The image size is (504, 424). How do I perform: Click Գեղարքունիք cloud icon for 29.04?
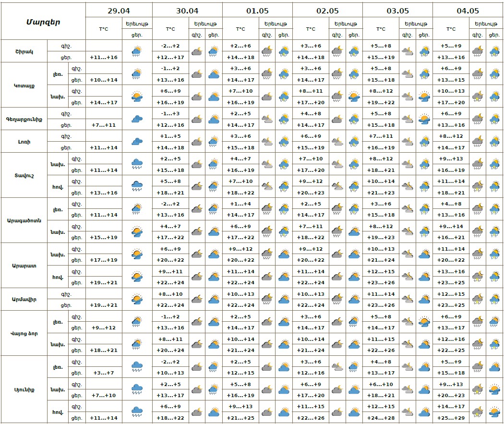pos(137,119)
